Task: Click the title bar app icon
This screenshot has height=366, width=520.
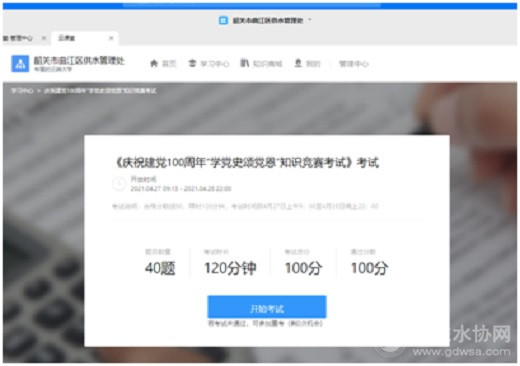Action: coord(223,20)
